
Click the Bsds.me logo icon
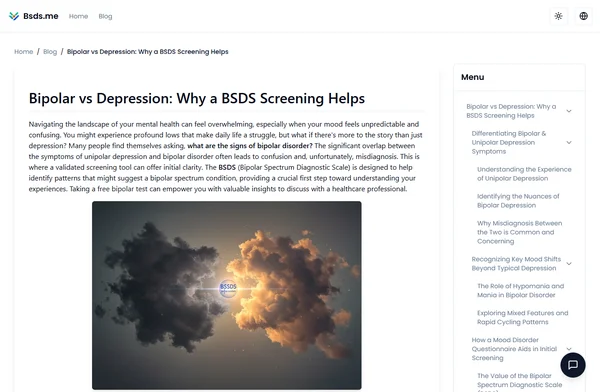(x=14, y=16)
